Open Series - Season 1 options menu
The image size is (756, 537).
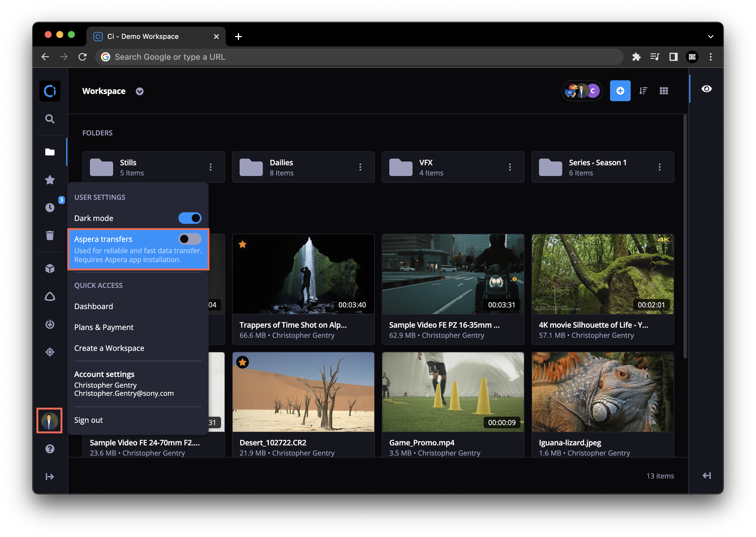click(x=659, y=167)
